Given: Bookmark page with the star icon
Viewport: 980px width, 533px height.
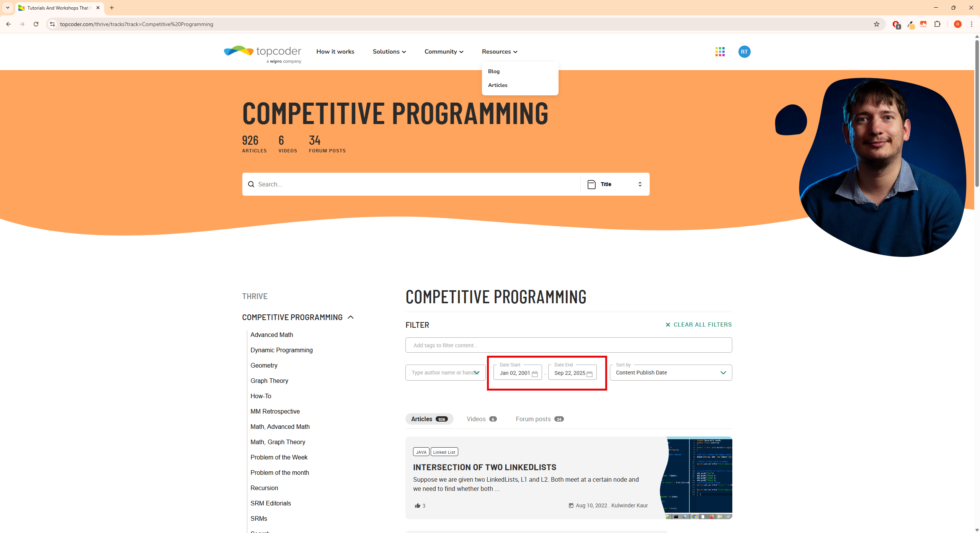Looking at the screenshot, I should click(x=876, y=24).
